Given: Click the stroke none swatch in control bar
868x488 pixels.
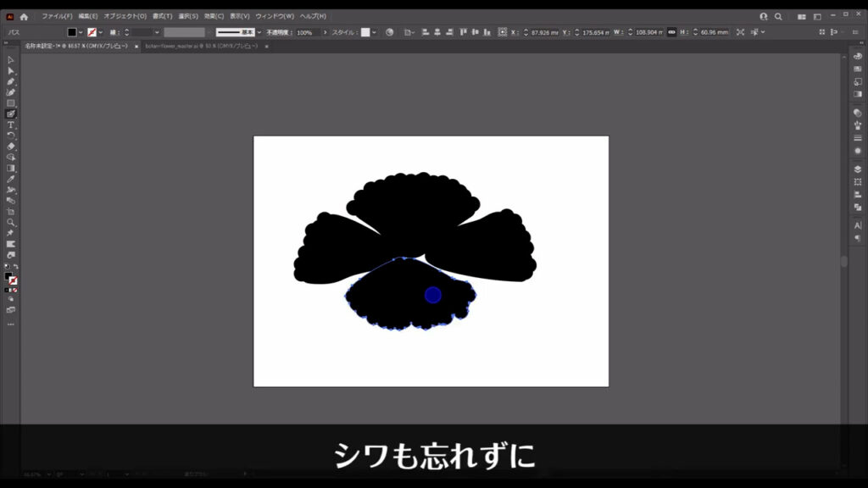Looking at the screenshot, I should pyautogui.click(x=92, y=32).
